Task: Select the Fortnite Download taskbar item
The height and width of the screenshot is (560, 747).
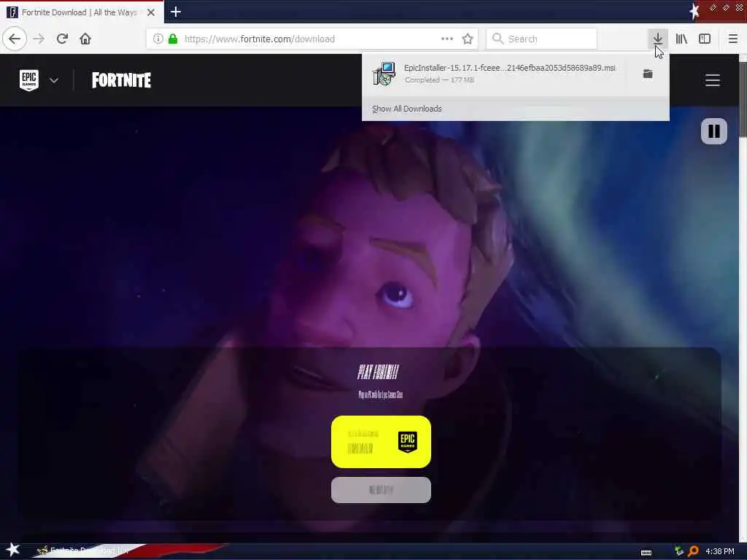Action: pos(85,551)
